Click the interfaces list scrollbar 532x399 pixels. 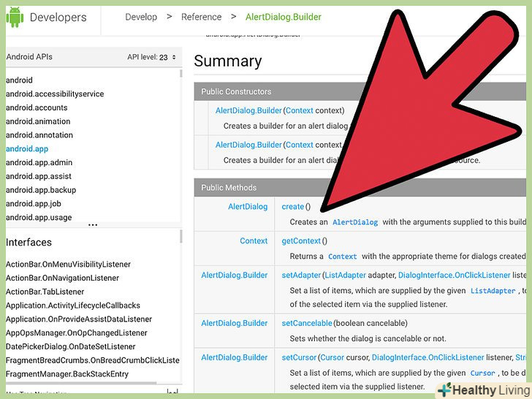pos(180,236)
